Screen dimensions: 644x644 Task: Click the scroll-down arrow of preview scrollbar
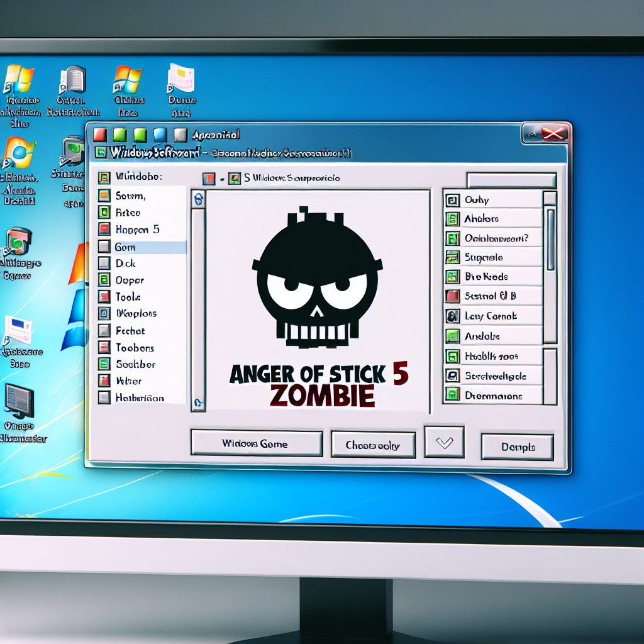[x=198, y=403]
